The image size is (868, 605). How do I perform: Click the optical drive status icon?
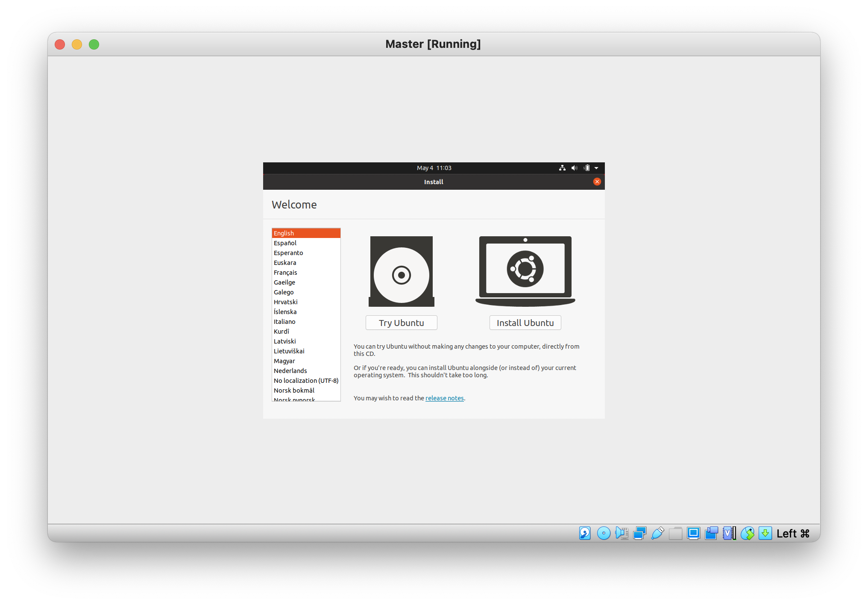click(604, 533)
